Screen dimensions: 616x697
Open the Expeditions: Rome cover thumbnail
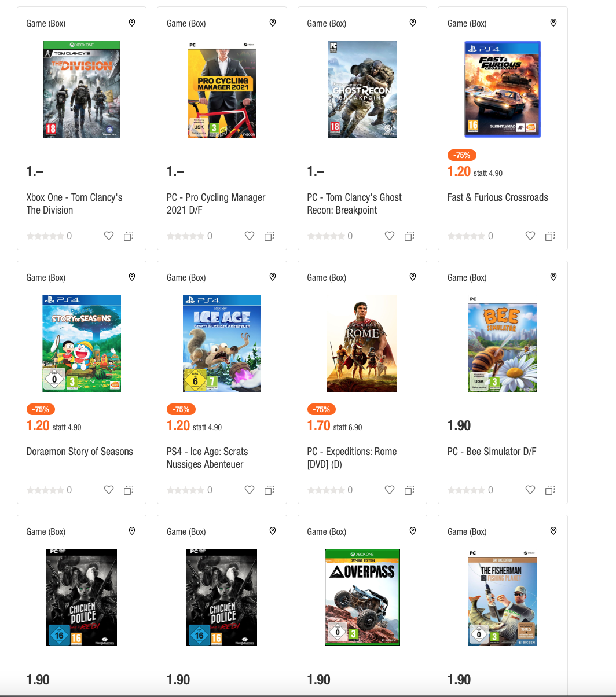362,343
